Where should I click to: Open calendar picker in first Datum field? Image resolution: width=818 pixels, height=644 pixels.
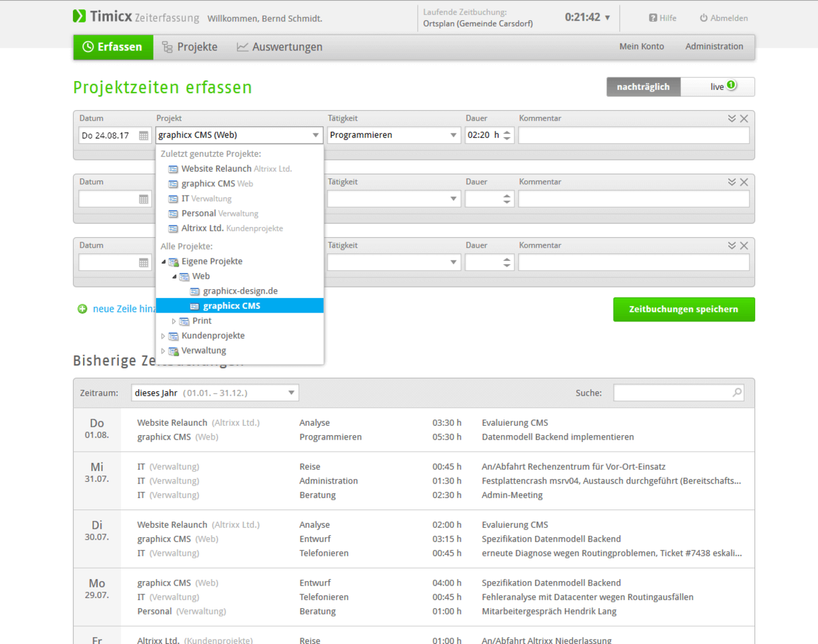tap(143, 136)
